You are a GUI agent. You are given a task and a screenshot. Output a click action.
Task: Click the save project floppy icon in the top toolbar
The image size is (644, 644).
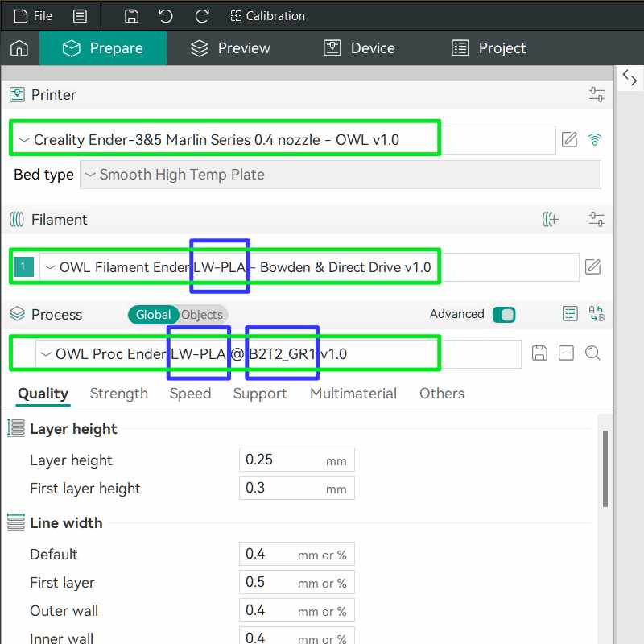click(x=131, y=16)
